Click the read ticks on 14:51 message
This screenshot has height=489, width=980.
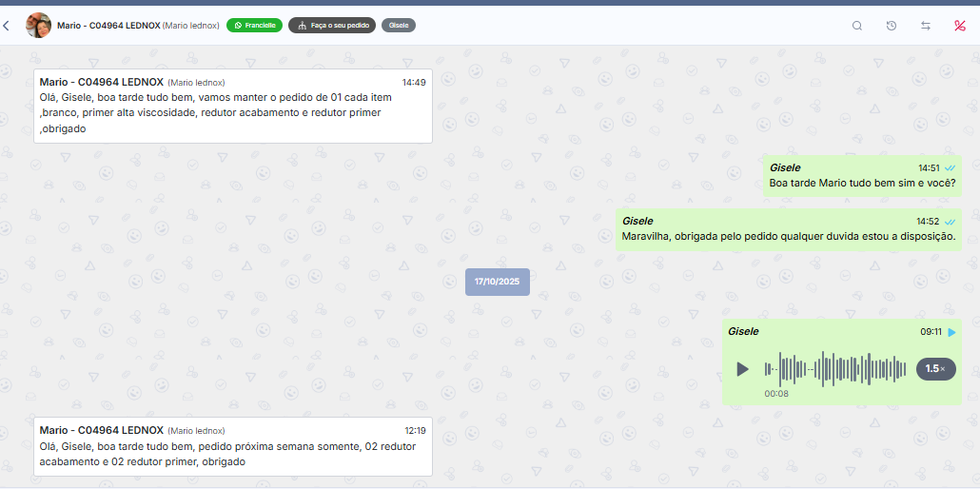(950, 168)
